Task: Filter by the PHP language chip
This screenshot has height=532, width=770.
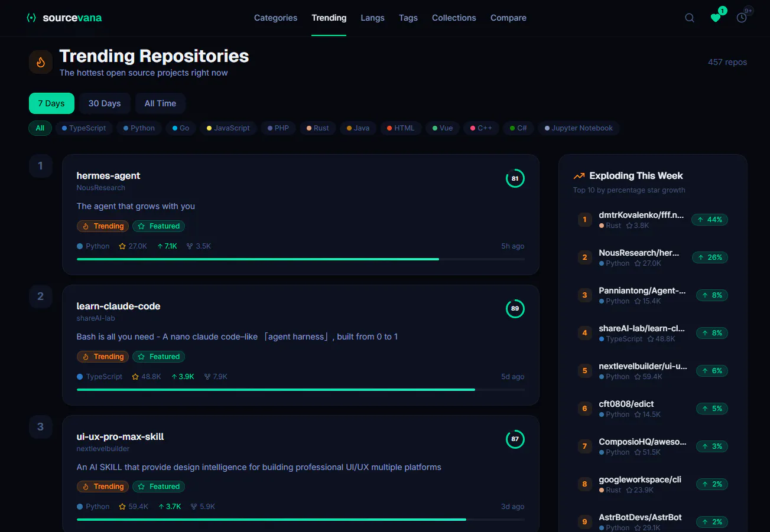Action: tap(278, 128)
